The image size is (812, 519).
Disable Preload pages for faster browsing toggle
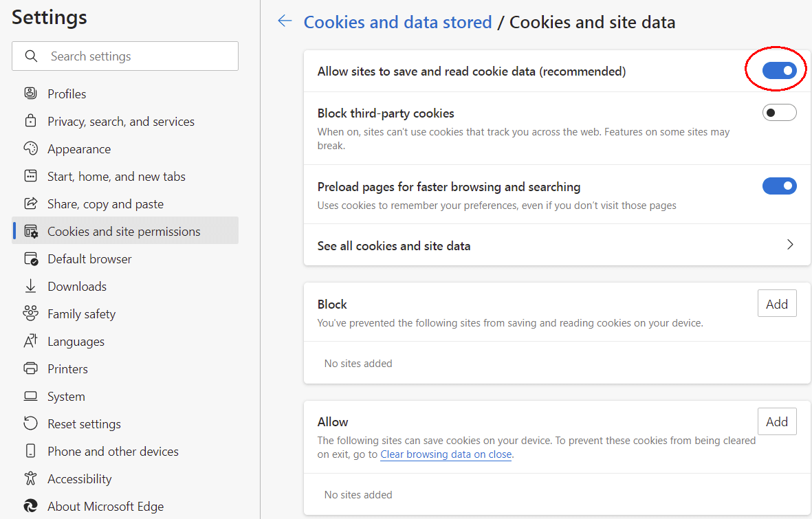(x=779, y=186)
